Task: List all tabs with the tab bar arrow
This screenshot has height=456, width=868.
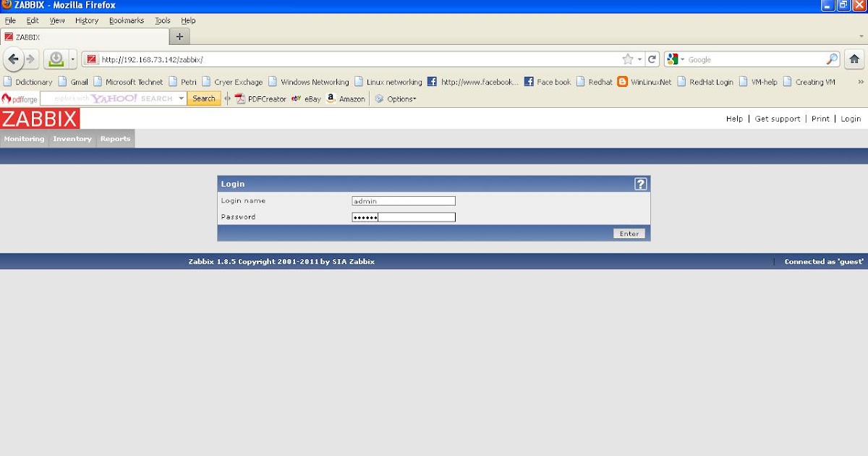Action: point(861,36)
